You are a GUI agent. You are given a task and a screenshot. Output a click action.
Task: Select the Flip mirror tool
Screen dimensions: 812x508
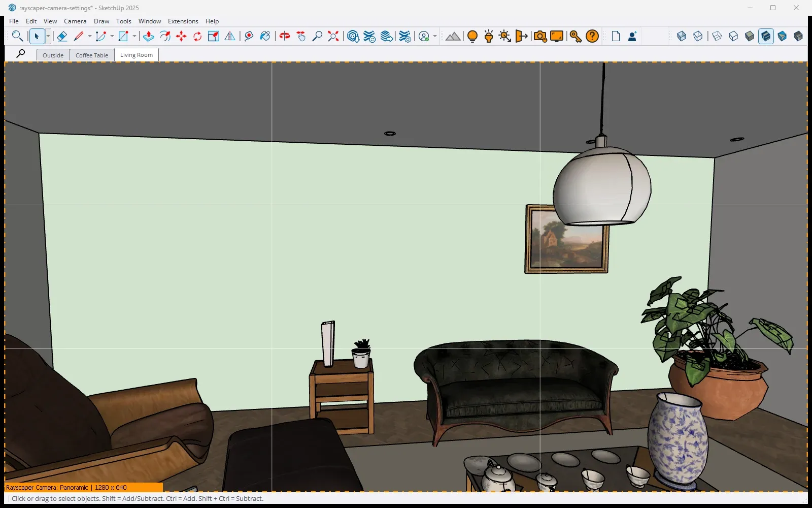[230, 36]
